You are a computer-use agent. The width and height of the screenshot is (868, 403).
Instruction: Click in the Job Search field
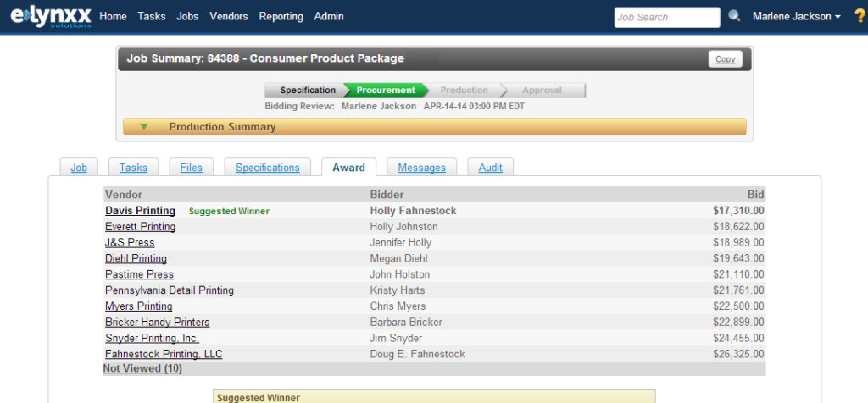pyautogui.click(x=667, y=17)
